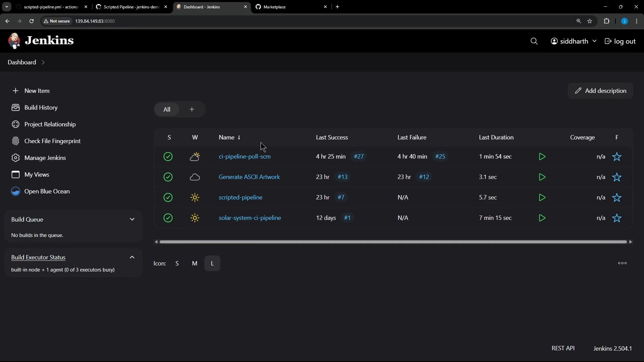Viewport: 644px width, 362px height.
Task: Click the address bar URL
Action: tap(95, 21)
